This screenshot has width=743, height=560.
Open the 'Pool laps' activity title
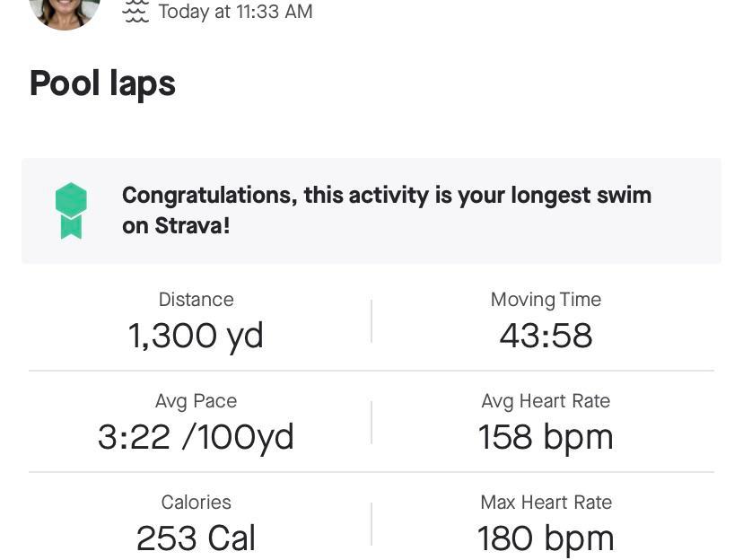102,83
